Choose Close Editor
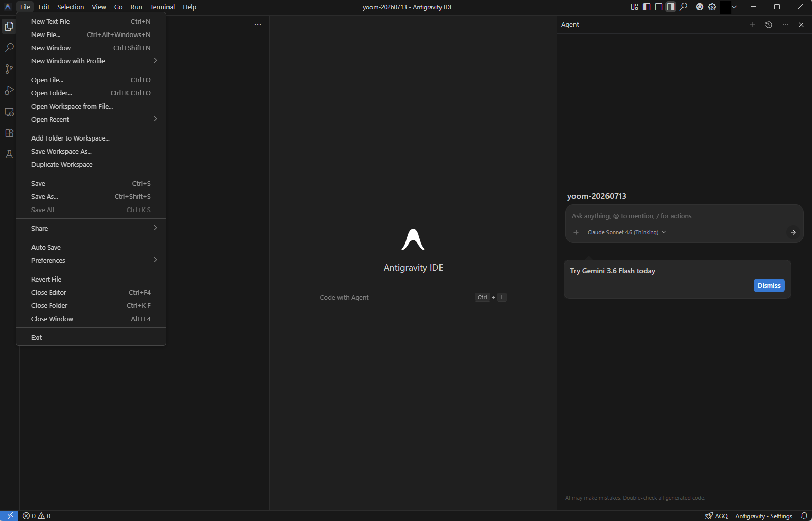Viewport: 812px width, 521px height. [91, 292]
